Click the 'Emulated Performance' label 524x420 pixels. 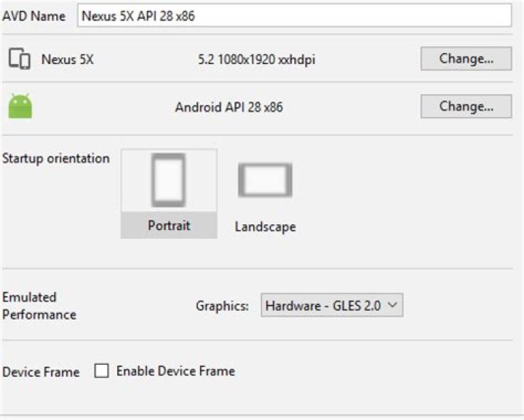pyautogui.click(x=39, y=306)
